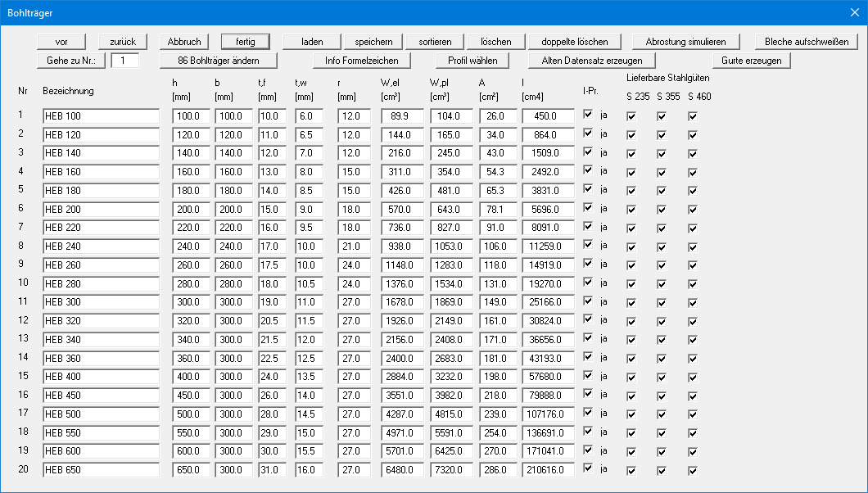Click the 'vor' button
This screenshot has height=493, width=868.
tap(61, 42)
